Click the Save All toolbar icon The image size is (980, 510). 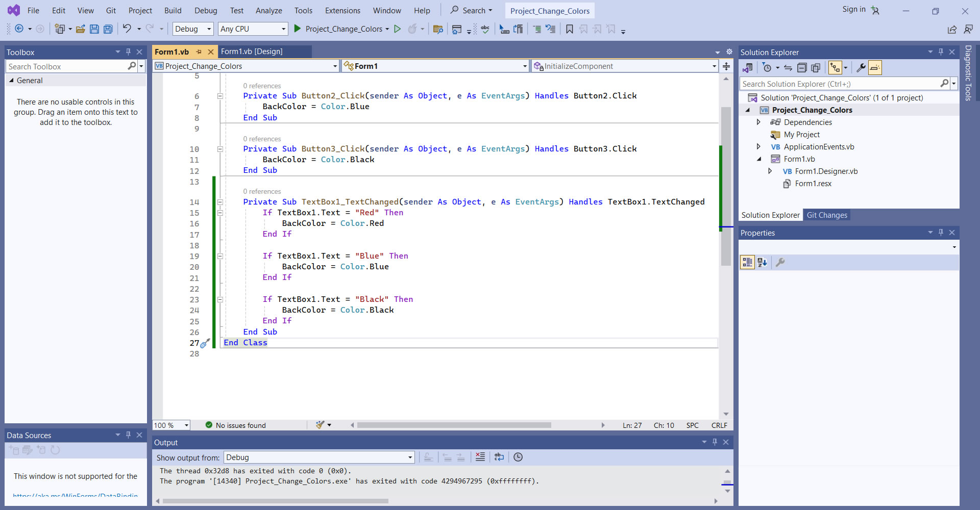coord(108,29)
